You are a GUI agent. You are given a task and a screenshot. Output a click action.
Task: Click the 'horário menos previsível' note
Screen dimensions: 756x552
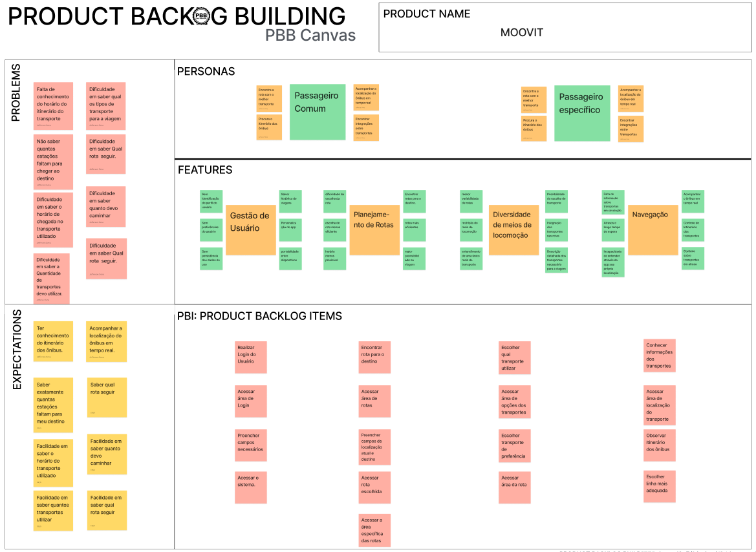click(x=334, y=259)
